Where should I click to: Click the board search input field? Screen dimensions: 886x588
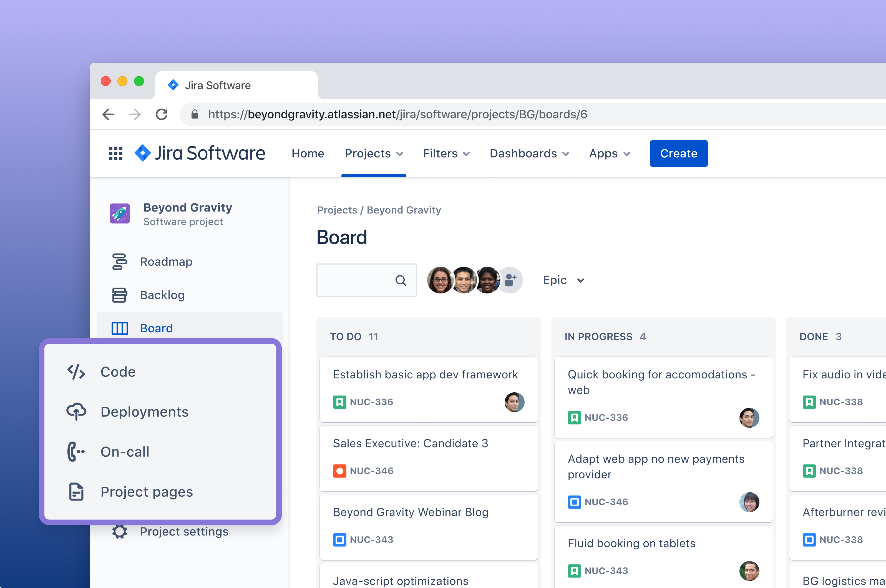point(366,280)
